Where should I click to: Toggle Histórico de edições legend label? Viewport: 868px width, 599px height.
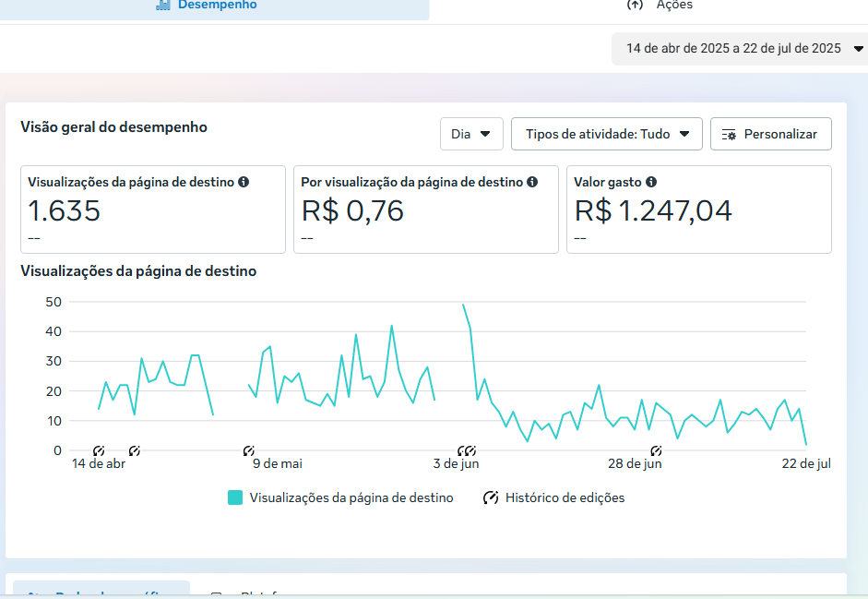[565, 497]
